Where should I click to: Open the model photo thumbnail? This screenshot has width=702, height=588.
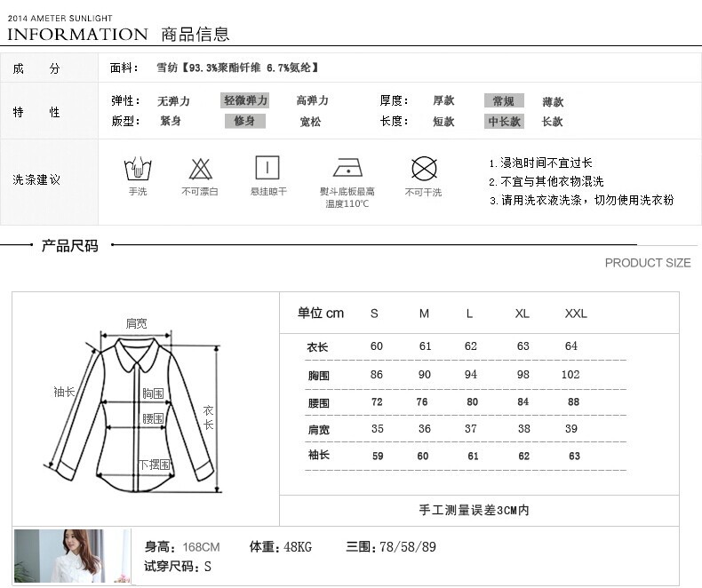[71, 555]
